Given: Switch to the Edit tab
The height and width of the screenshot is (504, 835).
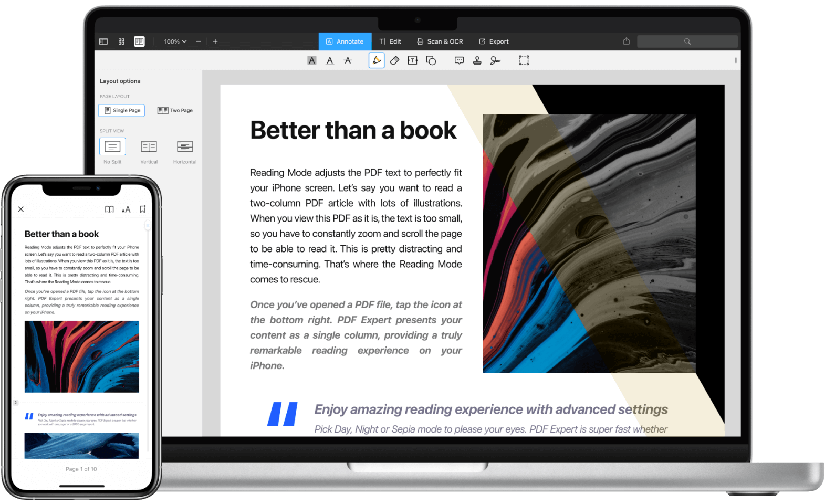Looking at the screenshot, I should coord(390,41).
